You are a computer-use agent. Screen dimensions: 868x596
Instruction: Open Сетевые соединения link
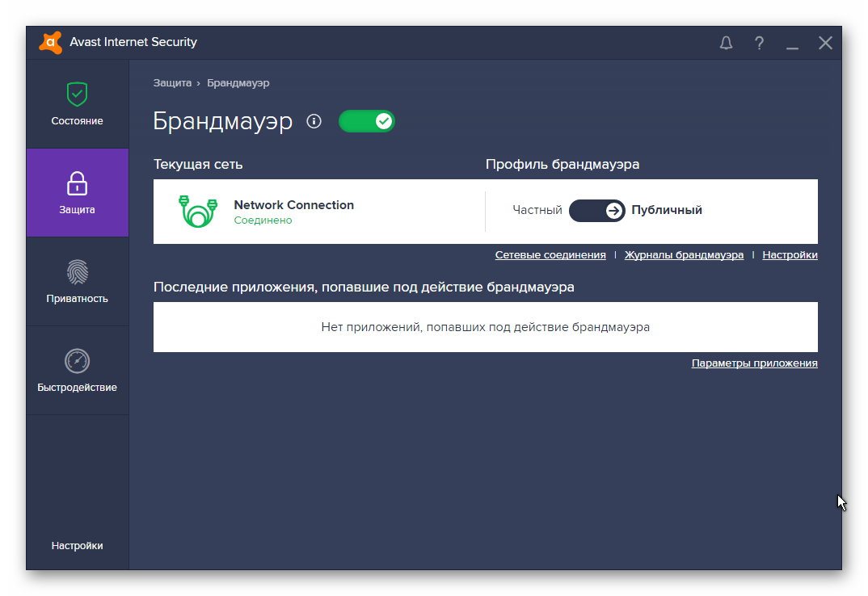click(550, 255)
